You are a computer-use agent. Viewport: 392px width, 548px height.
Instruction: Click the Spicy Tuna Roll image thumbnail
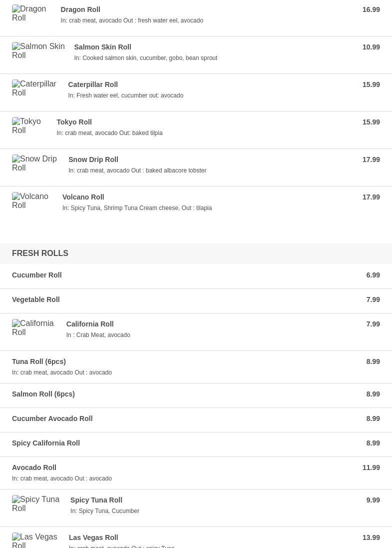point(37,504)
